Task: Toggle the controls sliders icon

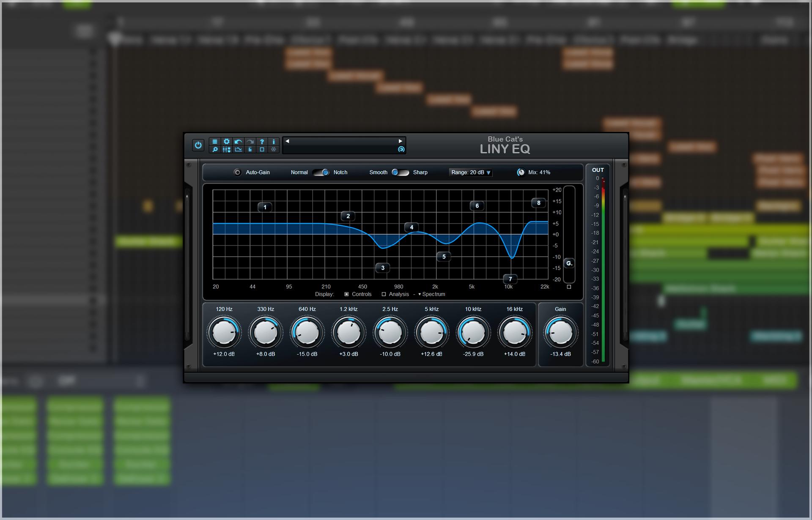Action: coord(227,149)
